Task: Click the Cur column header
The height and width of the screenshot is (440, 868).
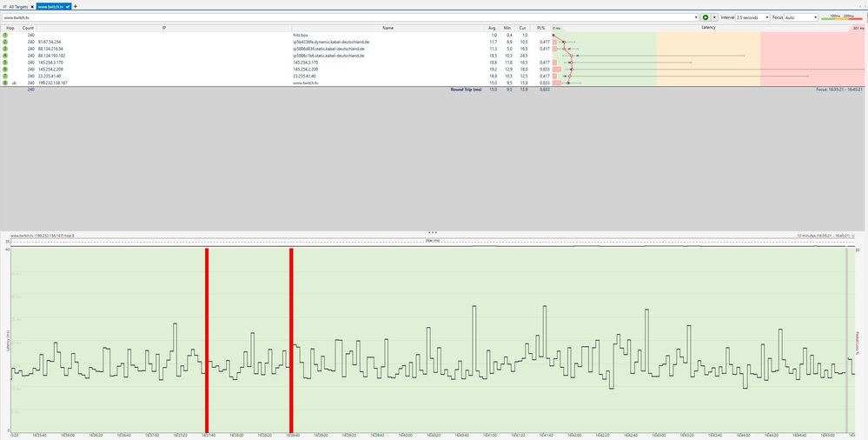Action: coord(522,28)
